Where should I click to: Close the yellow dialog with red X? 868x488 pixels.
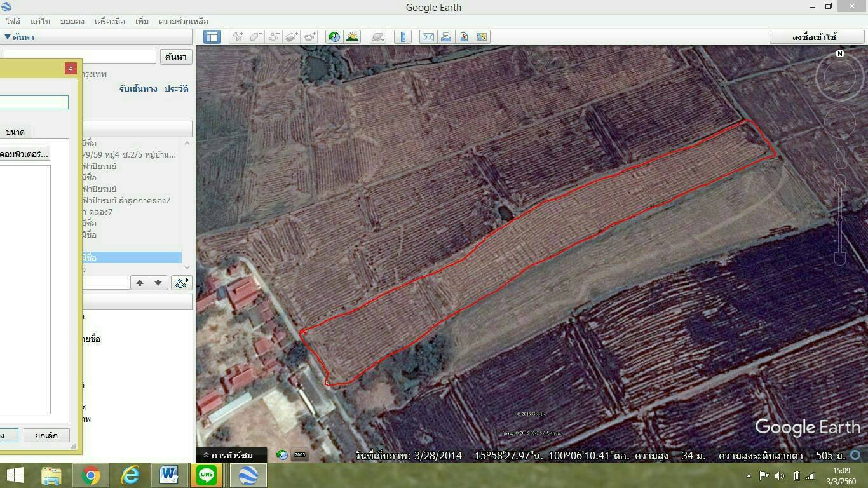[71, 68]
